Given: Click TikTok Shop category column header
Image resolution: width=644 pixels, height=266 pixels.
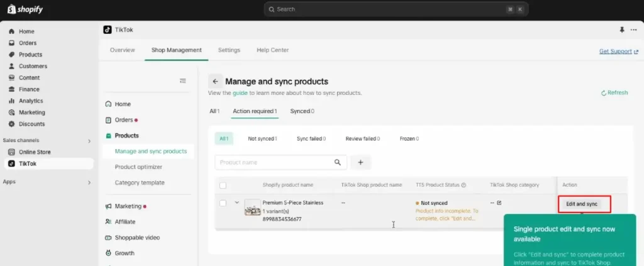Looking at the screenshot, I should tap(514, 185).
